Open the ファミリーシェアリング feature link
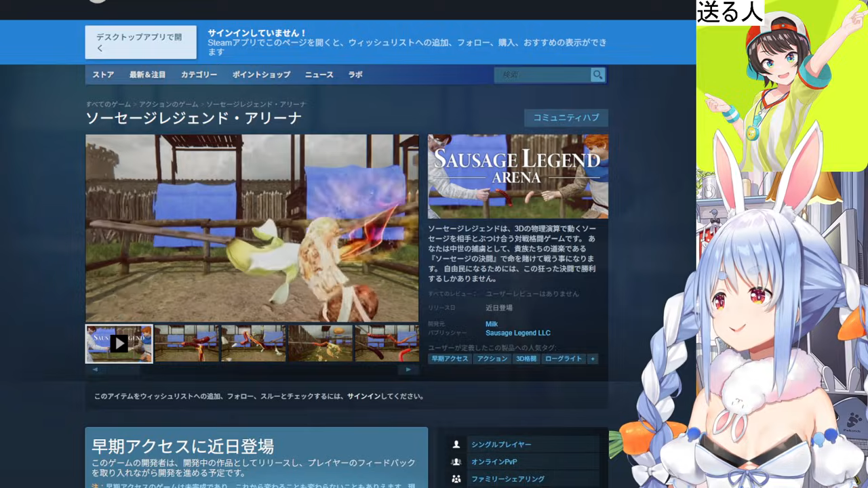Image resolution: width=868 pixels, height=488 pixels. 508,479
